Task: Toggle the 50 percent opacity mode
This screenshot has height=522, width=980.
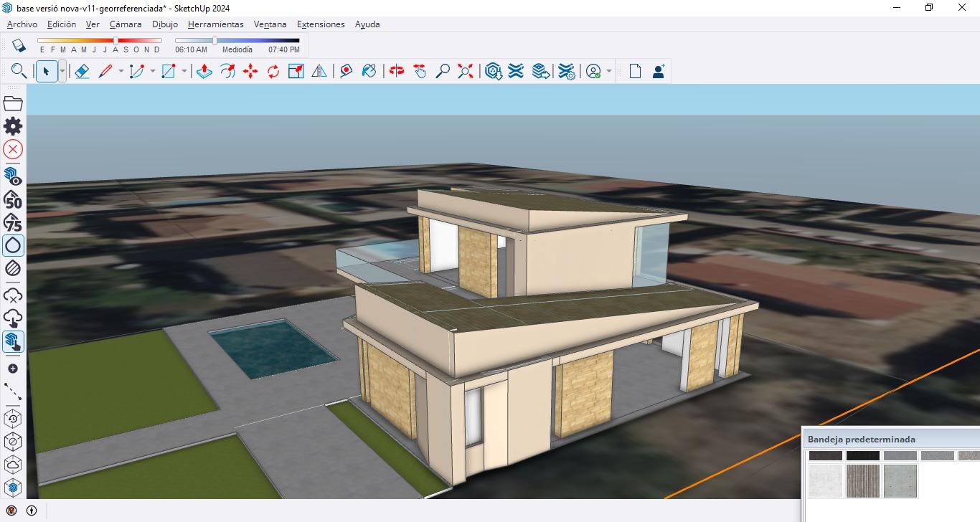Action: [x=13, y=199]
